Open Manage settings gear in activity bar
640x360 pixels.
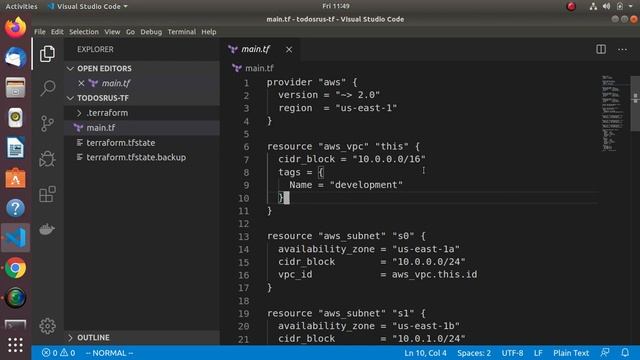(47, 326)
